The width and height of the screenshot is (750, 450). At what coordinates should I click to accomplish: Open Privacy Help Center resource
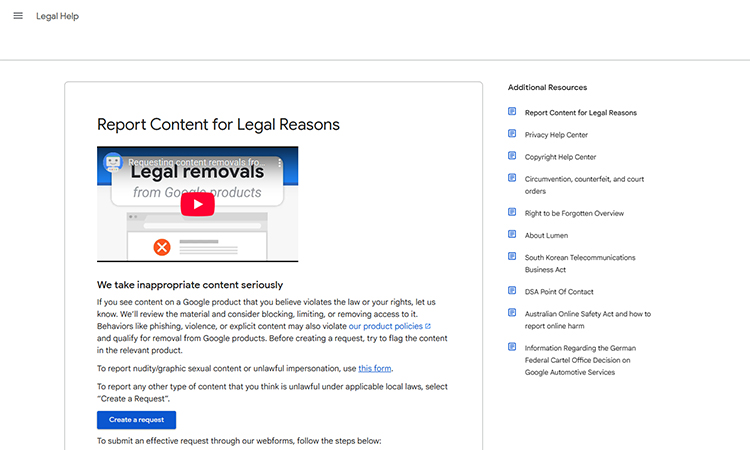tap(556, 135)
